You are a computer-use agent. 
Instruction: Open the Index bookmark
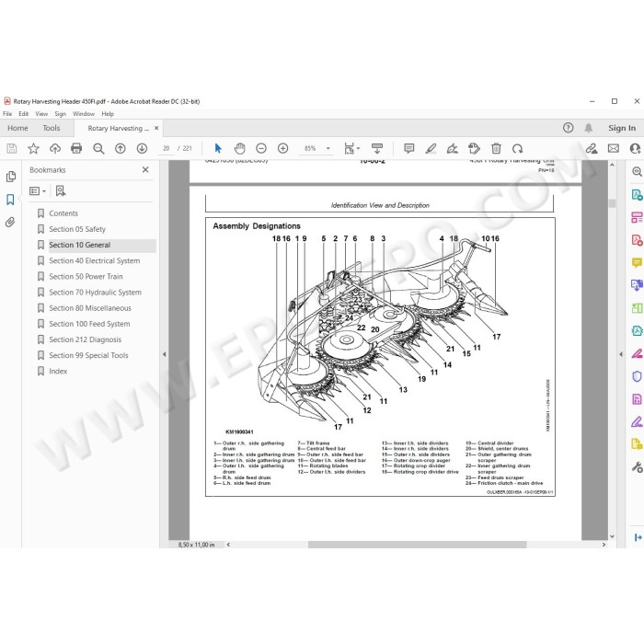(x=58, y=371)
